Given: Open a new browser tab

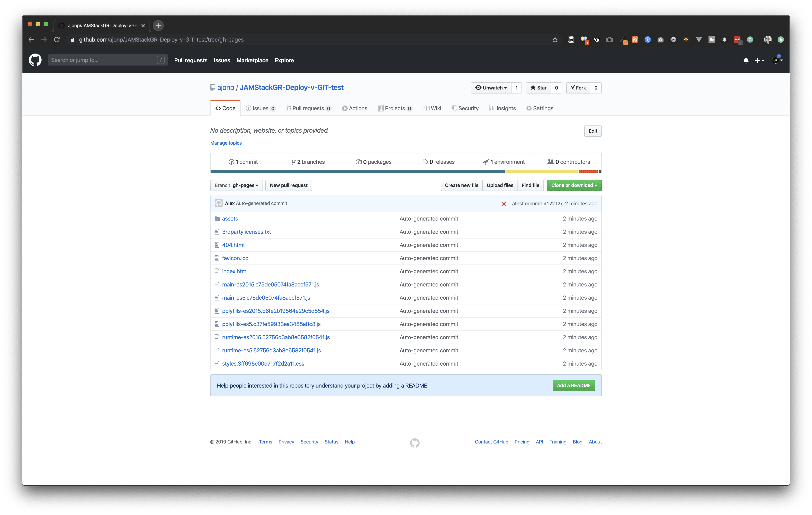Looking at the screenshot, I should 158,25.
